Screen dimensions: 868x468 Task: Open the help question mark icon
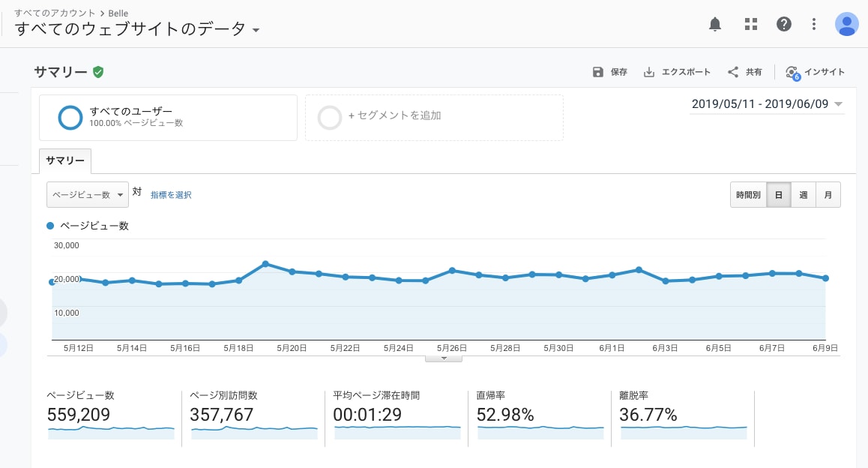784,24
